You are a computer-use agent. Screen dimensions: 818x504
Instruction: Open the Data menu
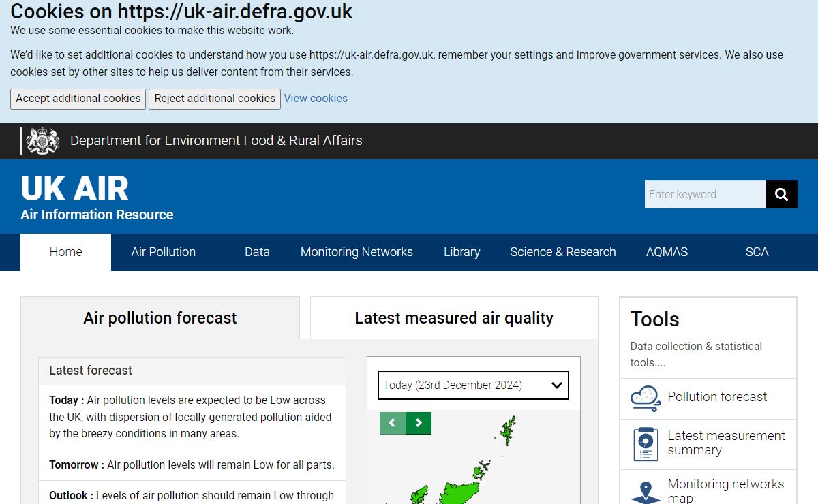click(x=257, y=252)
